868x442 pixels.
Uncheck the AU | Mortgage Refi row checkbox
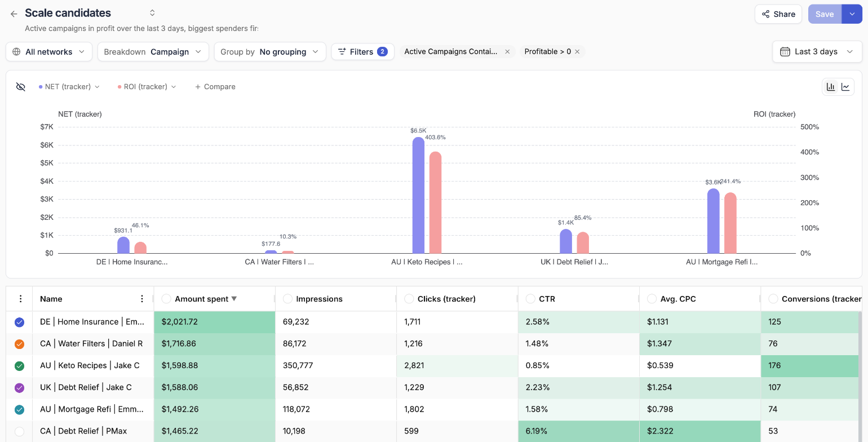(x=19, y=410)
